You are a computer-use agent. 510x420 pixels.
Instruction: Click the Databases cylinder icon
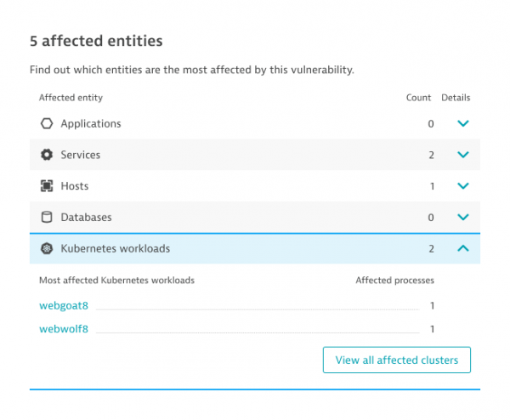coord(47,218)
